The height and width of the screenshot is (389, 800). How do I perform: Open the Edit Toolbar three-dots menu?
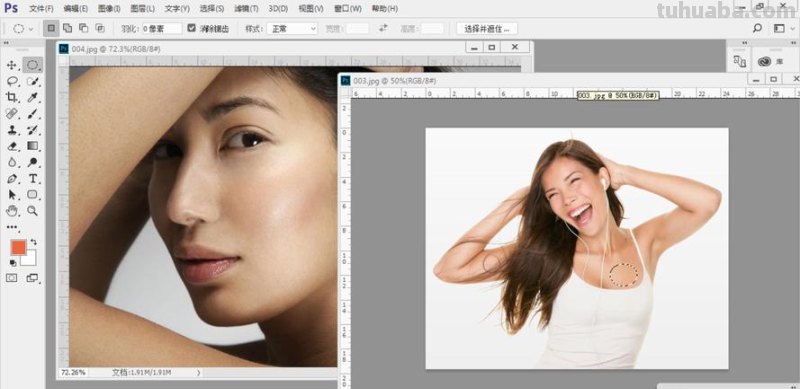coord(12,227)
